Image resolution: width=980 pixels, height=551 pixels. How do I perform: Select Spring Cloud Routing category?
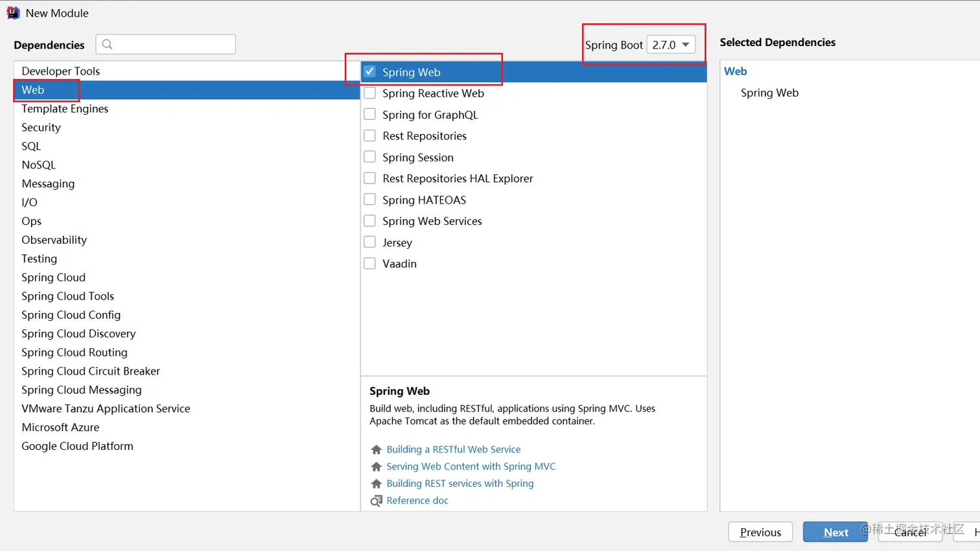pos(187,353)
